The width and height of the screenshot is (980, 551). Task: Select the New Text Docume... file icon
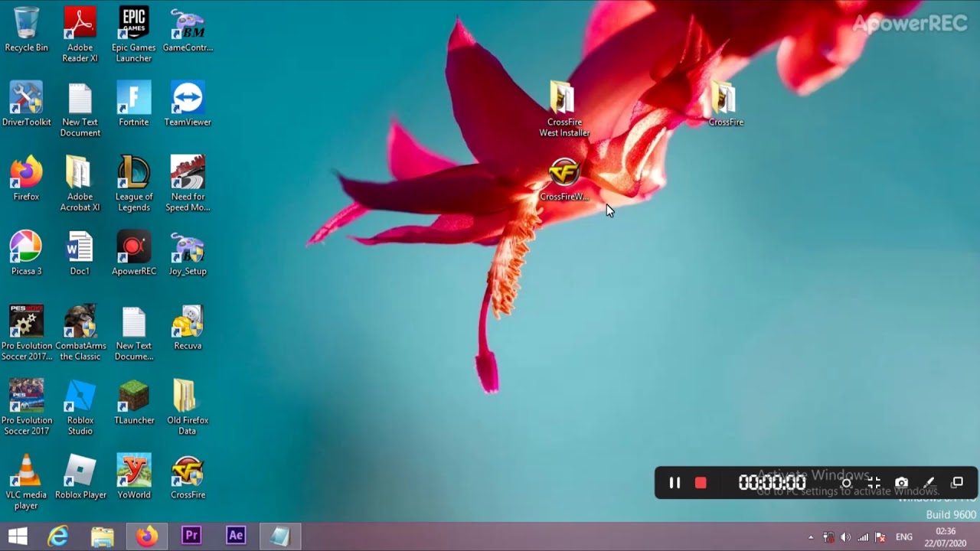[x=134, y=333]
